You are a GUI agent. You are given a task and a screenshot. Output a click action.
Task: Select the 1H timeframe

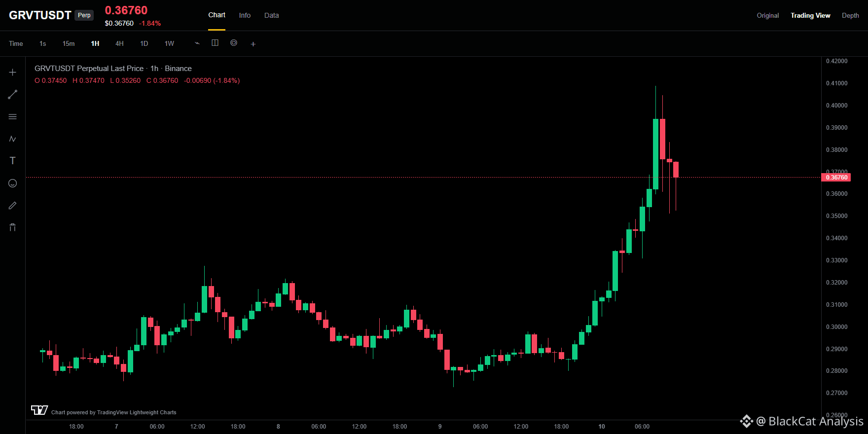(x=95, y=43)
